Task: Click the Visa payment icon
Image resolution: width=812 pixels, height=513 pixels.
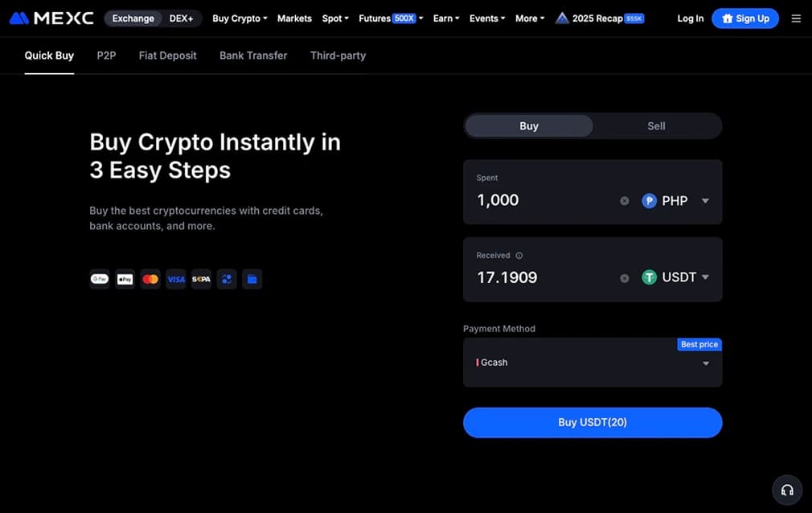Action: 175,279
